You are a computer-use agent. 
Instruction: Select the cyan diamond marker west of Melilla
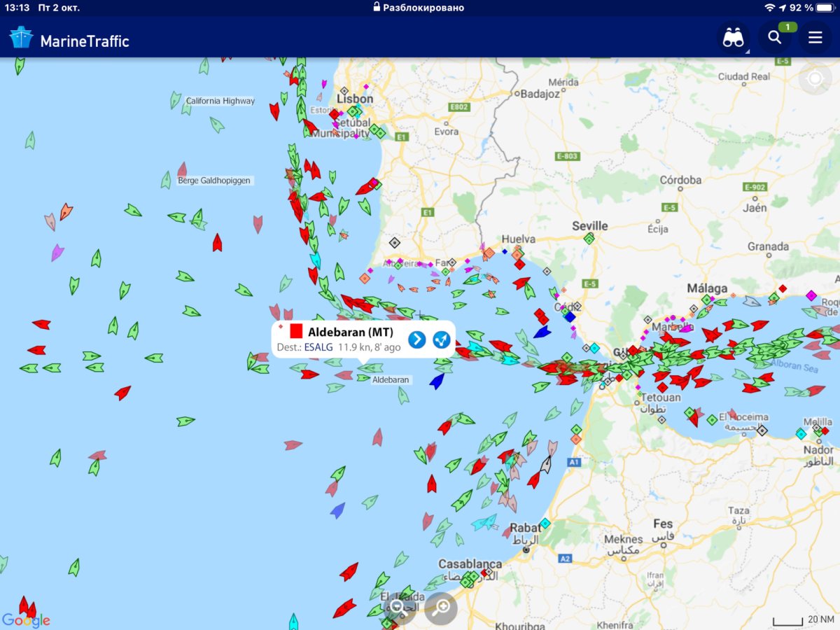801,434
